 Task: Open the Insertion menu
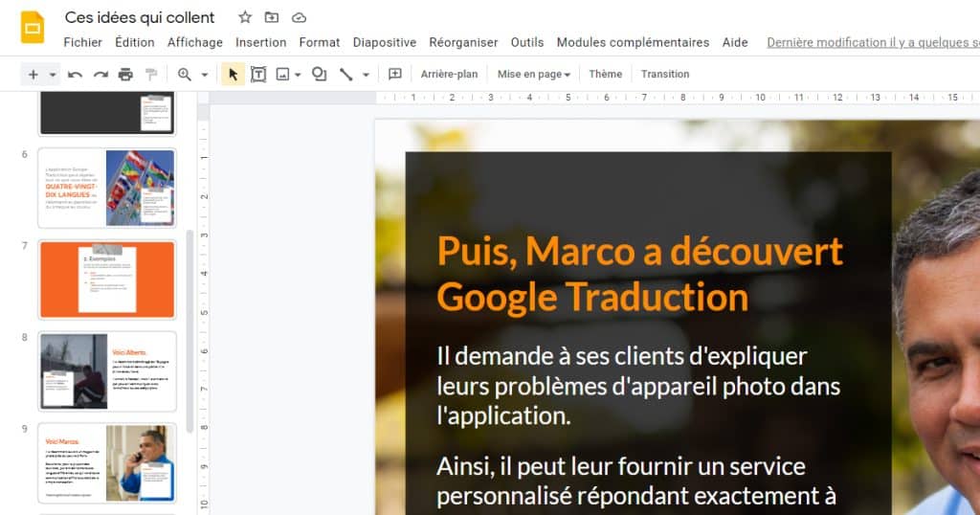(x=260, y=42)
